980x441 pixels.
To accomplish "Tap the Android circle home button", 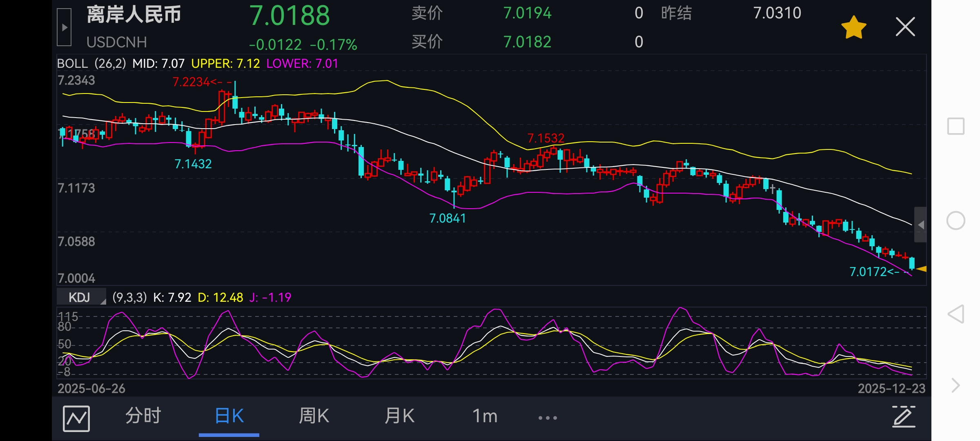I will coord(955,221).
